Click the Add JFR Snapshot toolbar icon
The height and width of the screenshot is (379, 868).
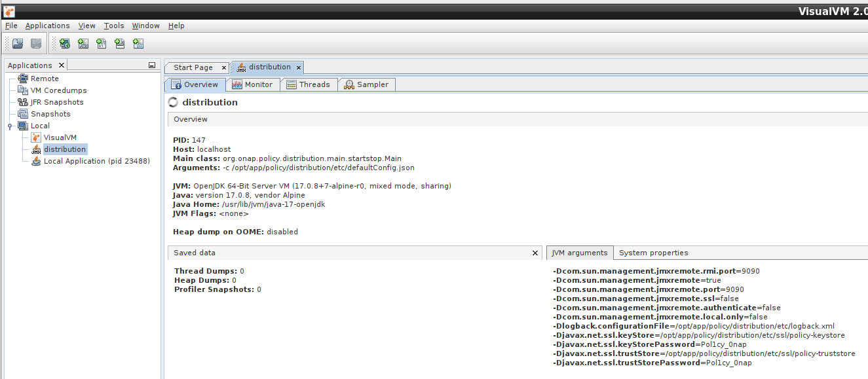(x=120, y=44)
